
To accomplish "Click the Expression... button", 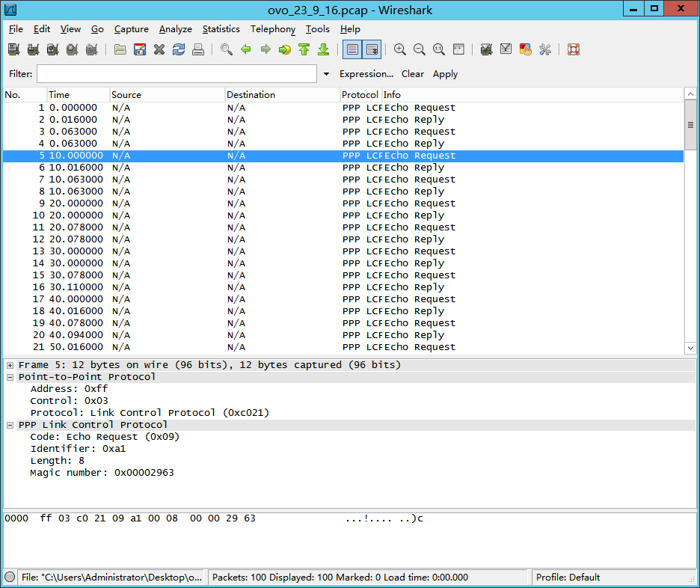I will pyautogui.click(x=366, y=74).
